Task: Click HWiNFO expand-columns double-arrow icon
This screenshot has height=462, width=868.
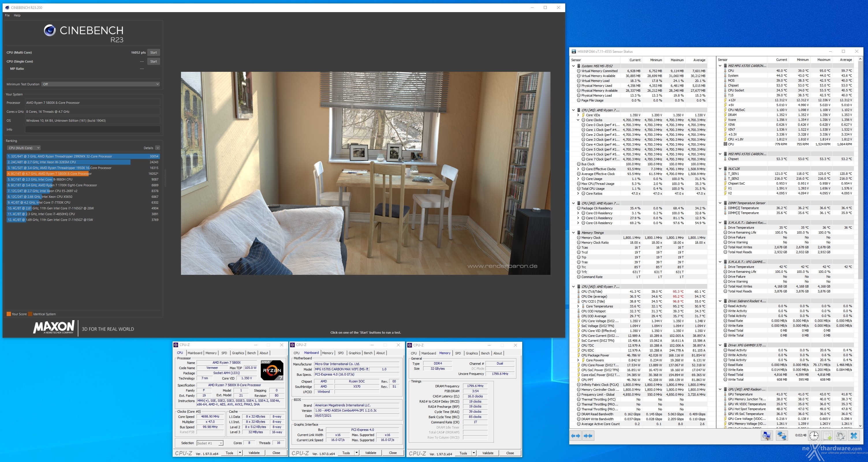Action: [x=576, y=436]
